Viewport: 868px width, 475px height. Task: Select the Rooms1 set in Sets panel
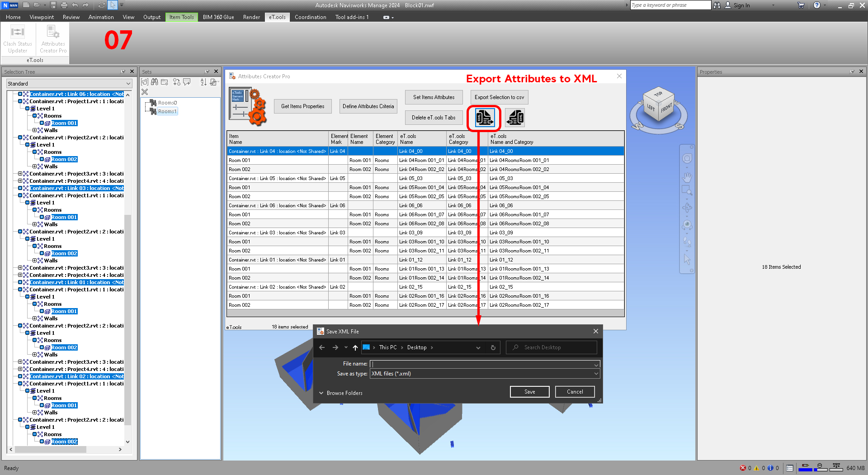coord(167,111)
